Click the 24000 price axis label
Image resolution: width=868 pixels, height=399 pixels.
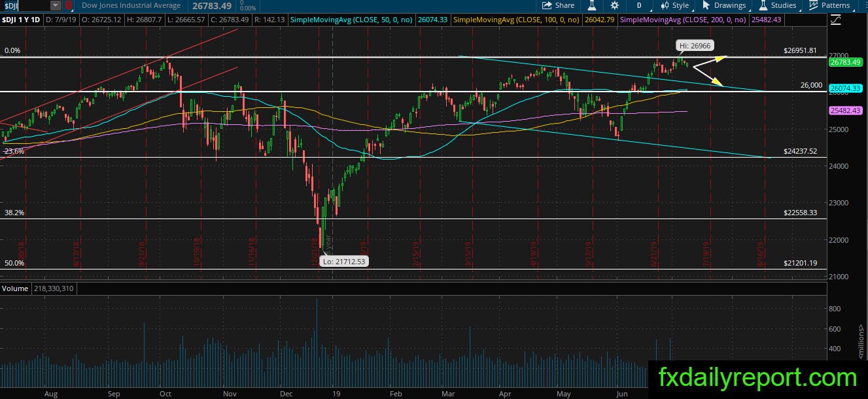click(x=840, y=166)
